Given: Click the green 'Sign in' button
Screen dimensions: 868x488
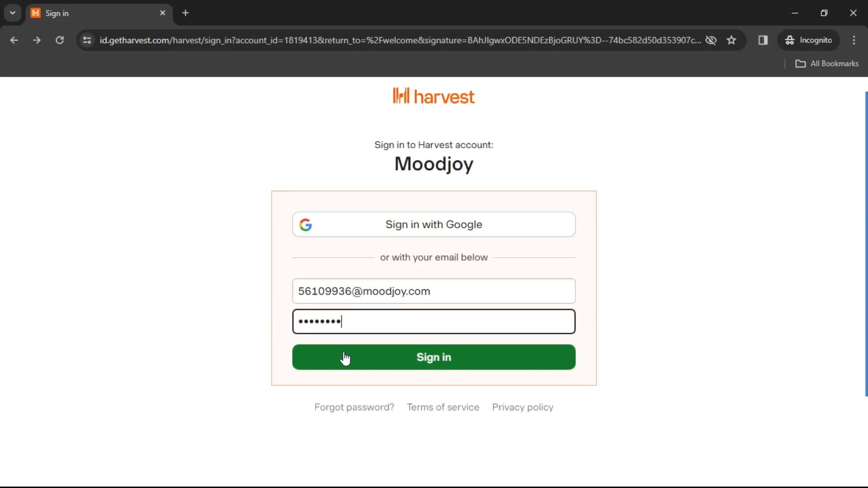Looking at the screenshot, I should pos(434,357).
